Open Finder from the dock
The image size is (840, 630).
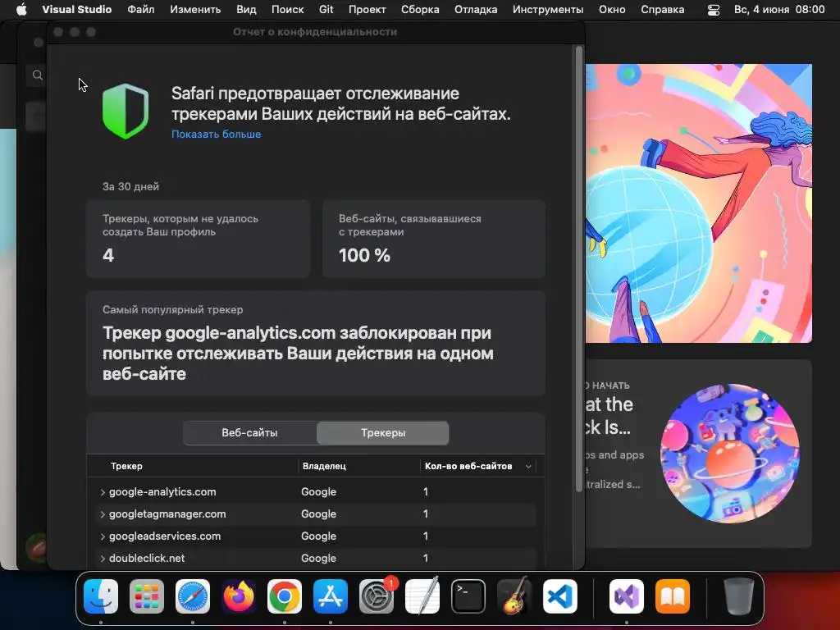coord(101,596)
